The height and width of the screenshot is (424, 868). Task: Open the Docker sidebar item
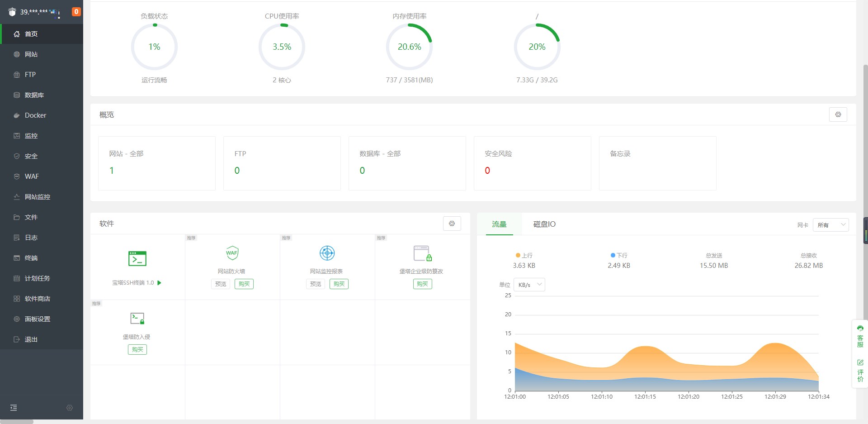pos(42,115)
